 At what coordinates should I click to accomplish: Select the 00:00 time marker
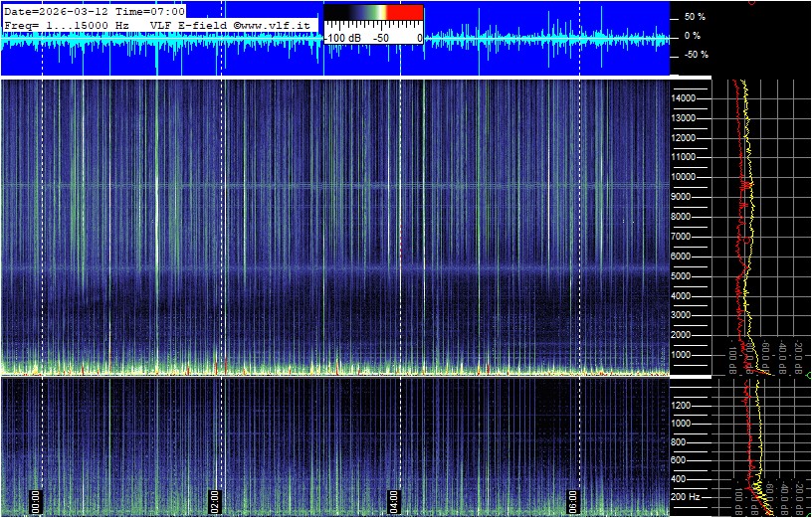pos(37,499)
